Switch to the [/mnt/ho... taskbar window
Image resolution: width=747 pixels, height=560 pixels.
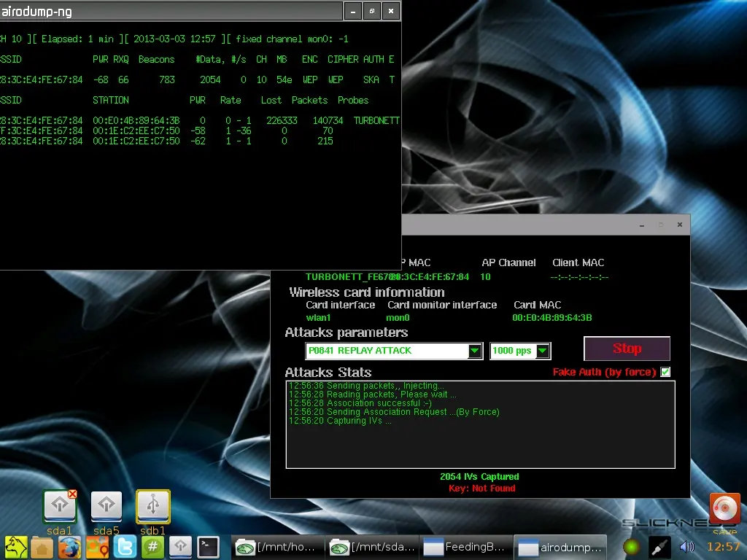pyautogui.click(x=278, y=547)
